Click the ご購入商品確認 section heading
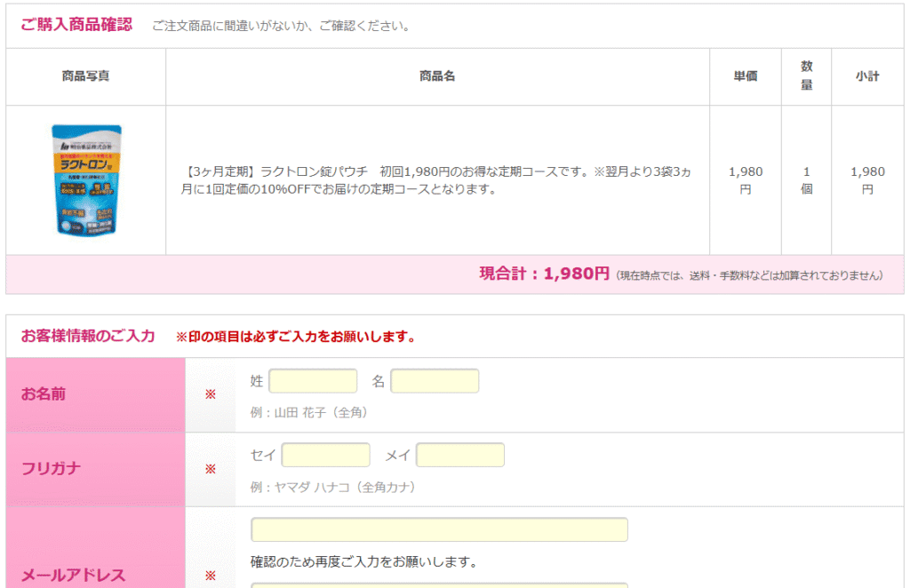910x588 pixels. 76,25
